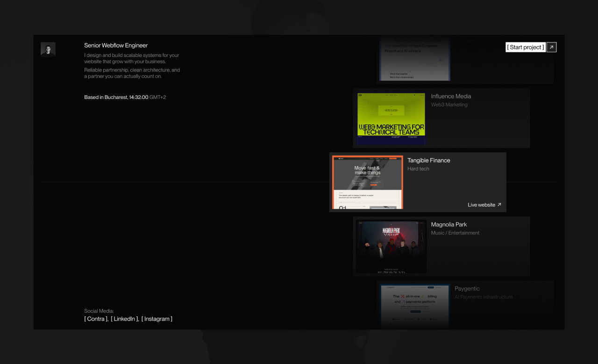Open the LinkedIn profile link
Viewport: 598px width, 364px height.
point(125,319)
